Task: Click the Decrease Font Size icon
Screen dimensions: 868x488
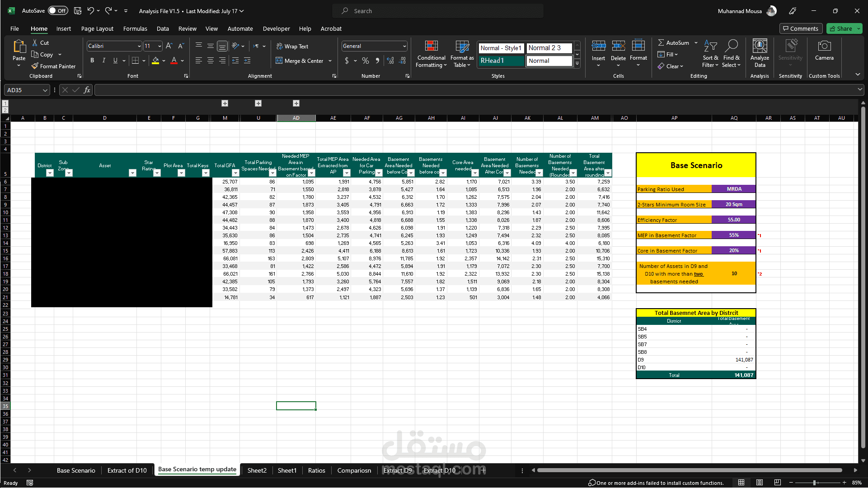Action: 181,46
